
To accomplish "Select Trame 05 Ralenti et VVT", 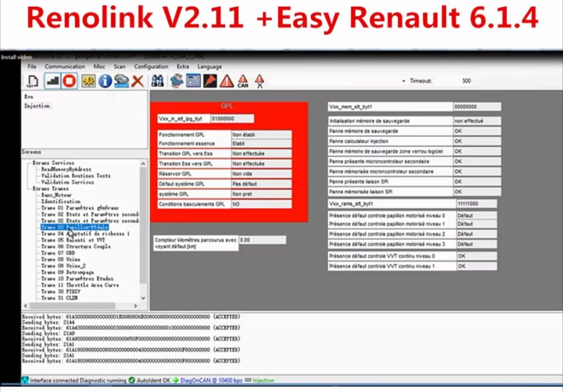I will tap(73, 240).
